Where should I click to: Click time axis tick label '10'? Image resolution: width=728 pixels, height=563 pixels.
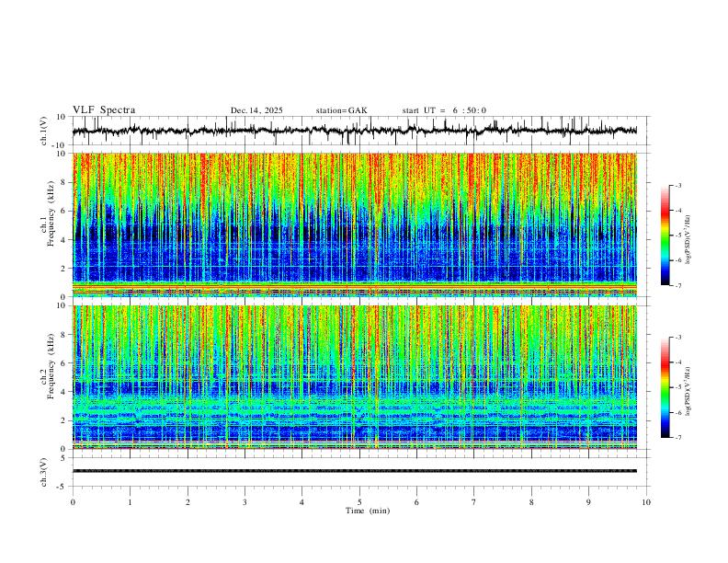[646, 502]
